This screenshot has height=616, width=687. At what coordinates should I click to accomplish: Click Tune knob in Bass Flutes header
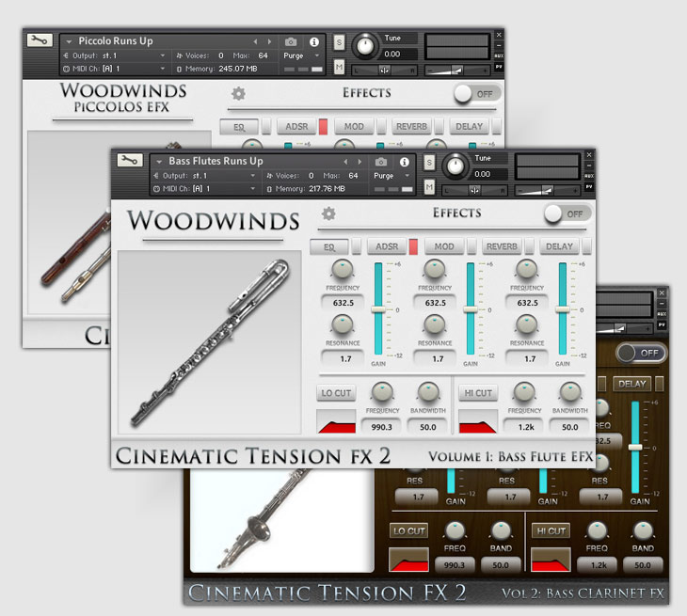(x=455, y=166)
